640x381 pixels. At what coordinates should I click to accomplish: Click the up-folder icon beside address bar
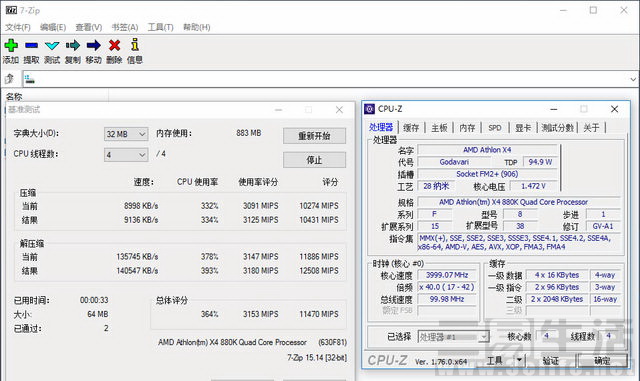[x=10, y=79]
